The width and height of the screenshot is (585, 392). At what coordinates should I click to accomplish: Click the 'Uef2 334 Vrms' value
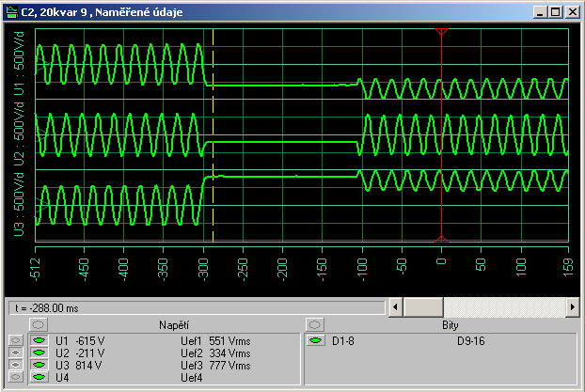point(215,353)
